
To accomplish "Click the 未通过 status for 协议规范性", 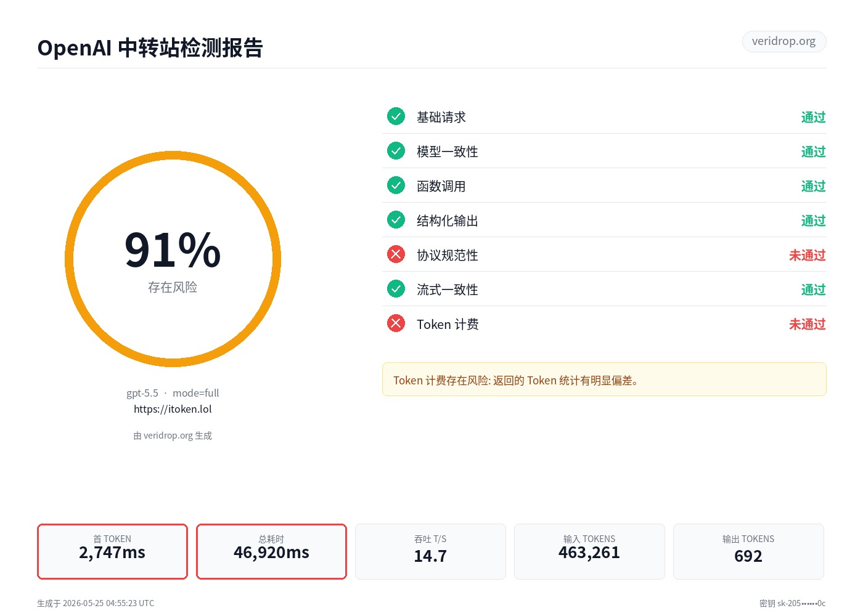I will pos(807,255).
